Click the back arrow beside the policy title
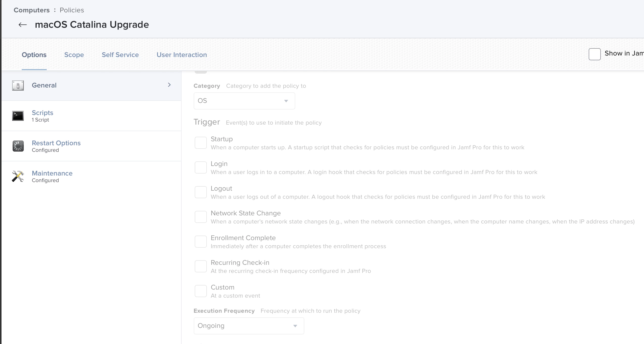The width and height of the screenshot is (644, 344). (23, 25)
